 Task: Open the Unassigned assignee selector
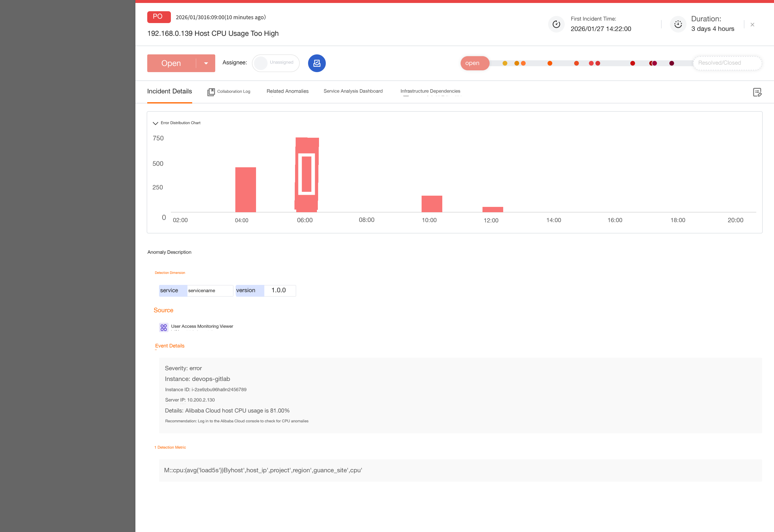[x=276, y=63]
